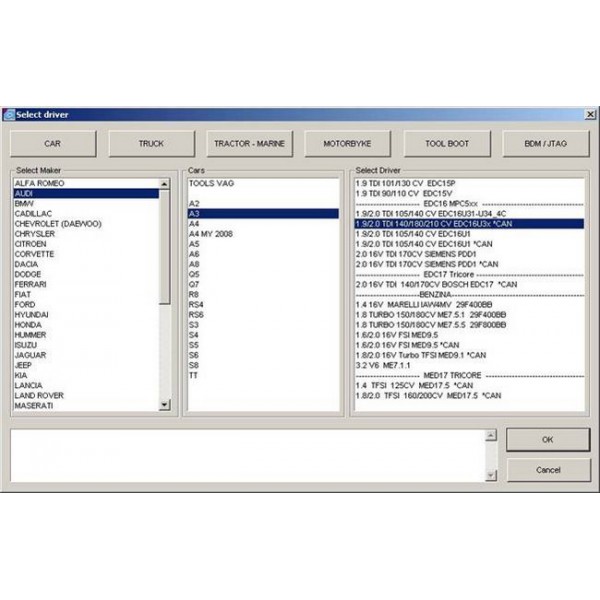Choose A2 in Cars list
Viewport: 600px width, 600px height.
(x=263, y=204)
